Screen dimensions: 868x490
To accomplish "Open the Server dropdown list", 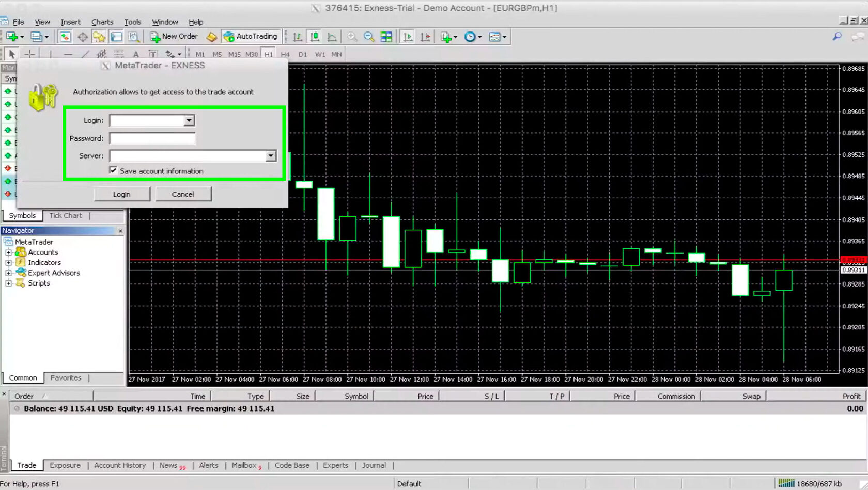I will [271, 156].
